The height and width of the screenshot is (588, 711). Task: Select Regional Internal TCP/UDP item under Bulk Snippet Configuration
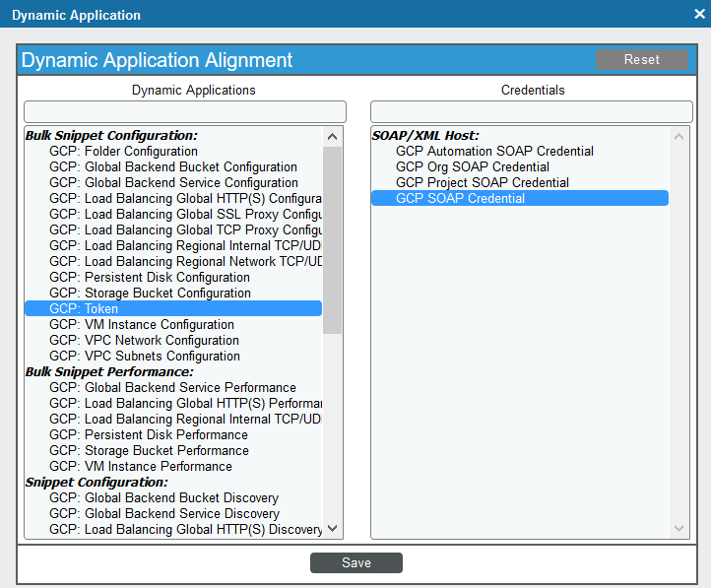(x=173, y=245)
